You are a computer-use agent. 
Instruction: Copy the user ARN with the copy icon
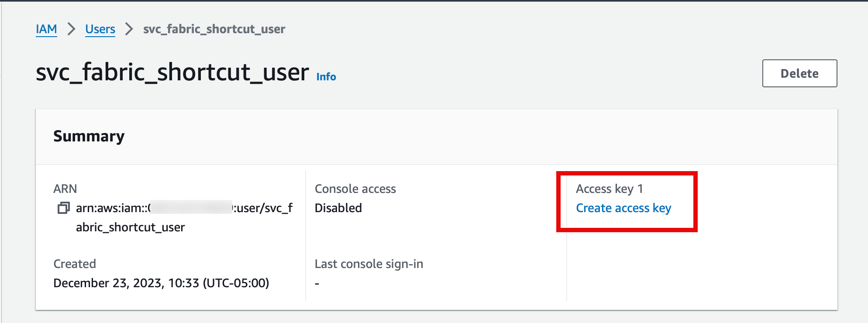[63, 208]
